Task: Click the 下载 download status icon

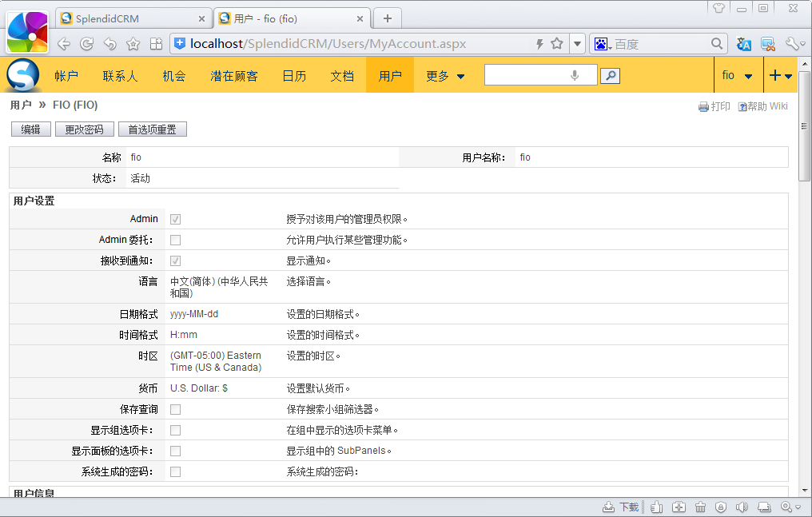Action: 621,507
